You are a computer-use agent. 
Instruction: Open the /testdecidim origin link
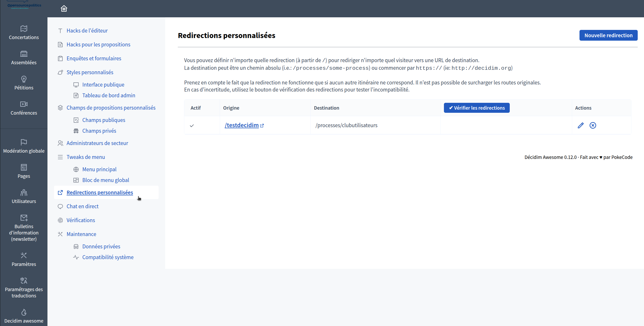coord(241,125)
